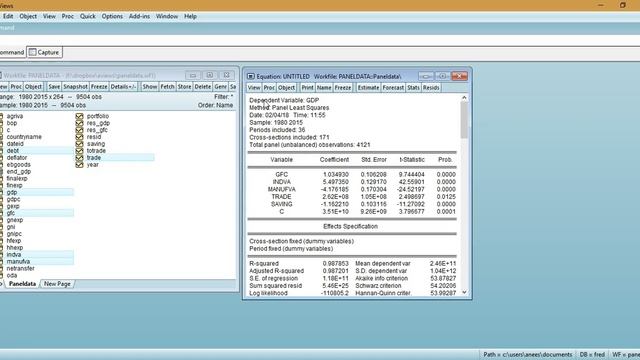The image size is (640, 360).
Task: Click Resids in the Equation window
Action: pos(431,88)
